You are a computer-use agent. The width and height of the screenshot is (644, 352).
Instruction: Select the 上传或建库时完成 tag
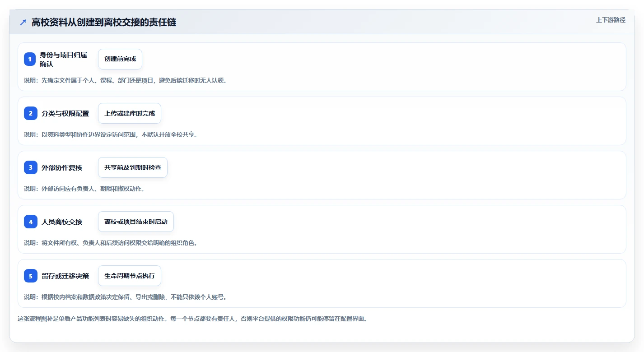tap(130, 113)
